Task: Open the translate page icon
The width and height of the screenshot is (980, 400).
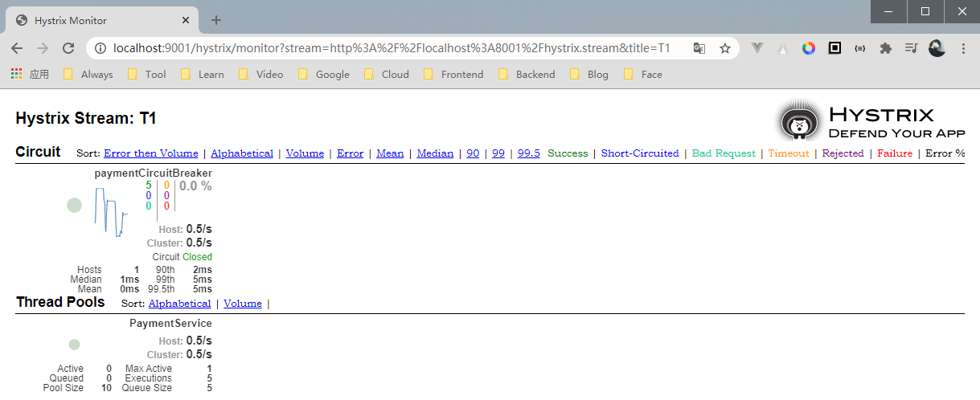Action: [699, 48]
